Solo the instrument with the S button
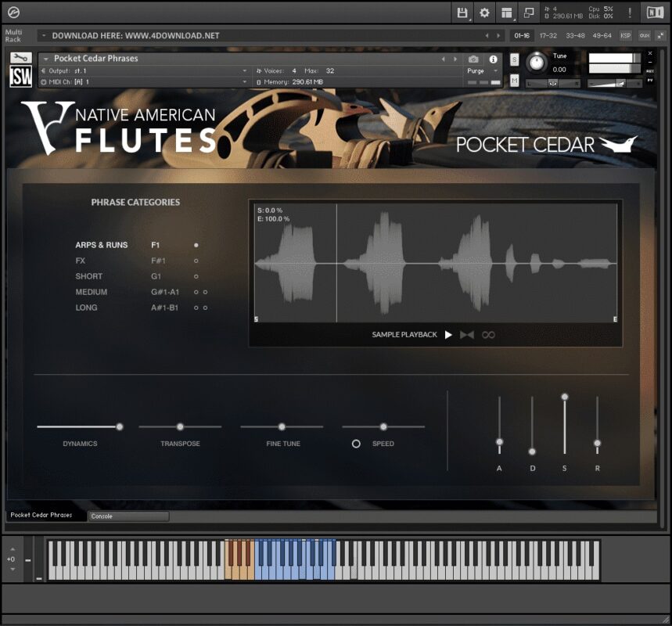This screenshot has width=672, height=626. click(514, 59)
